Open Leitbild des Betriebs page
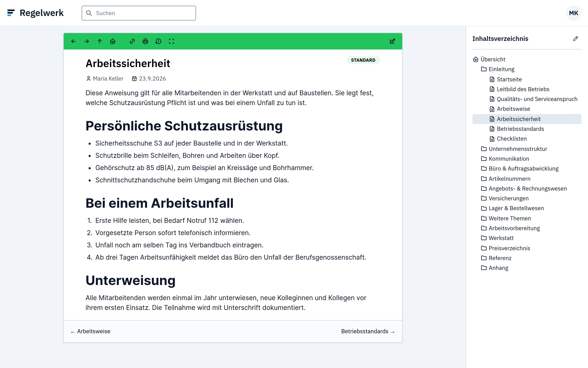588x368 pixels. point(523,89)
